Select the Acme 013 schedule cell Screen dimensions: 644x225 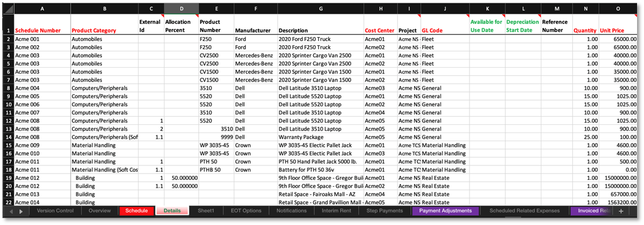pyautogui.click(x=42, y=194)
